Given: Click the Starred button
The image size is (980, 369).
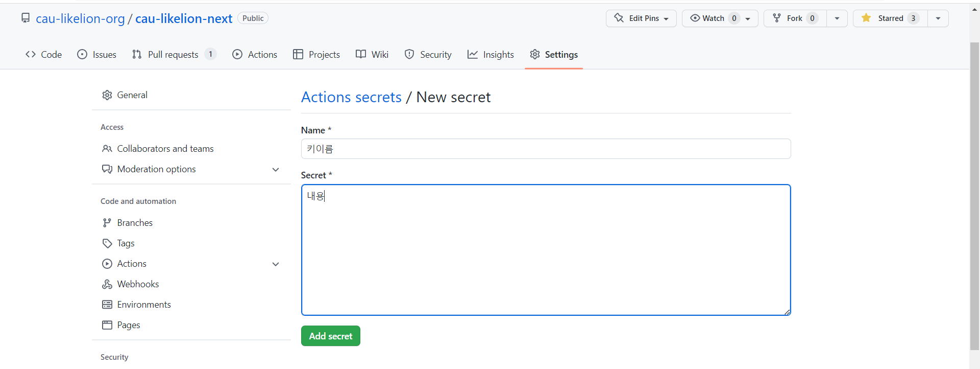Looking at the screenshot, I should coord(891,18).
